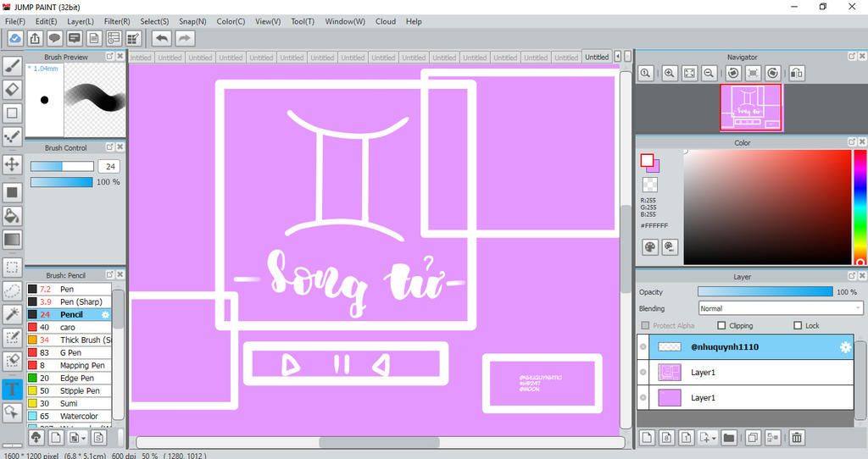The width and height of the screenshot is (868, 459).
Task: Select the Magic Wand tool
Action: [12, 313]
